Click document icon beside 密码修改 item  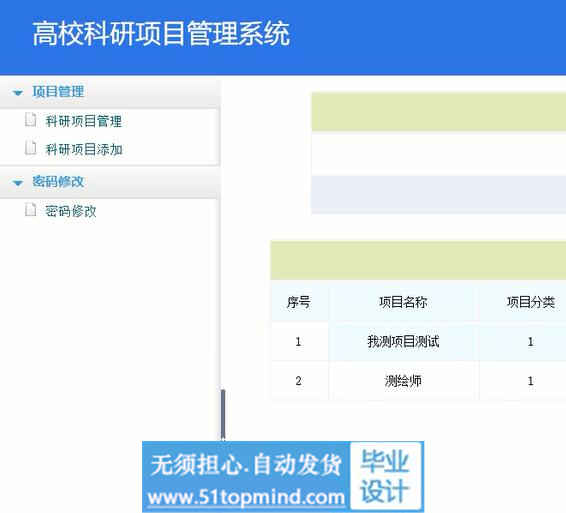pyautogui.click(x=31, y=209)
